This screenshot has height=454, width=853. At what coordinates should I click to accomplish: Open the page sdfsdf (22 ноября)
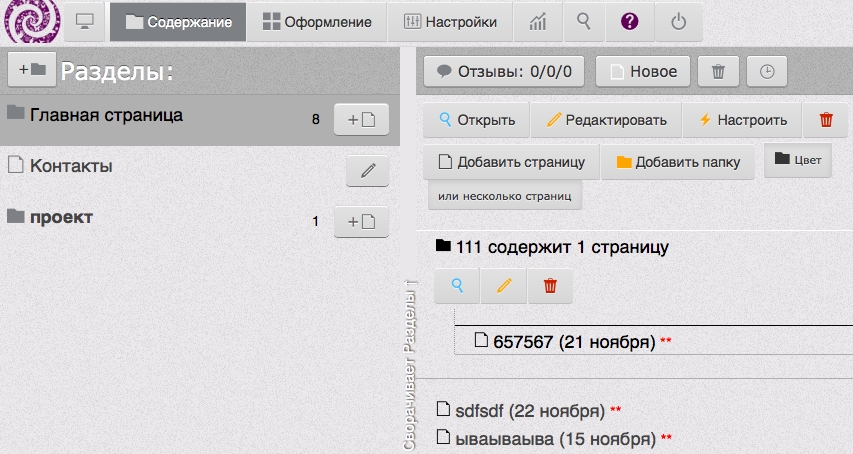529,410
